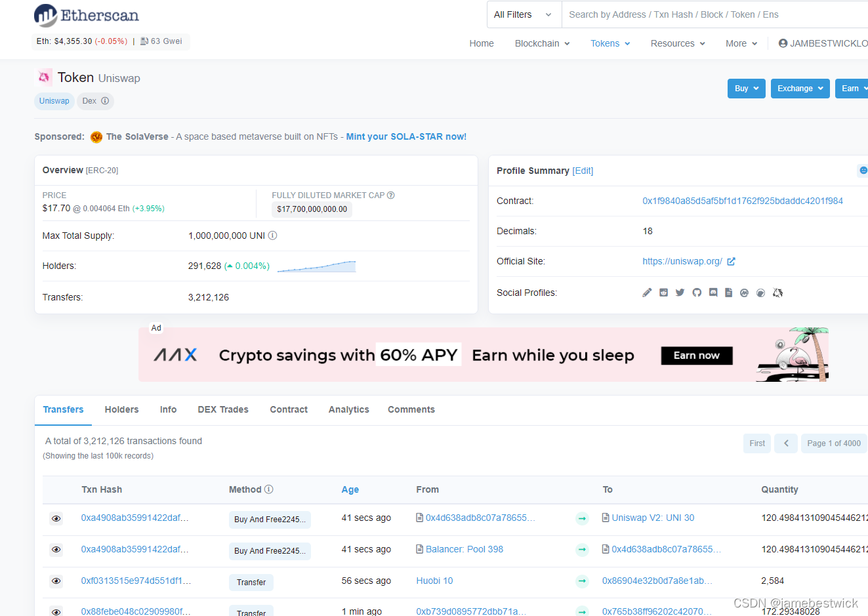
Task: Switch to the Contract tab
Action: [x=289, y=409]
